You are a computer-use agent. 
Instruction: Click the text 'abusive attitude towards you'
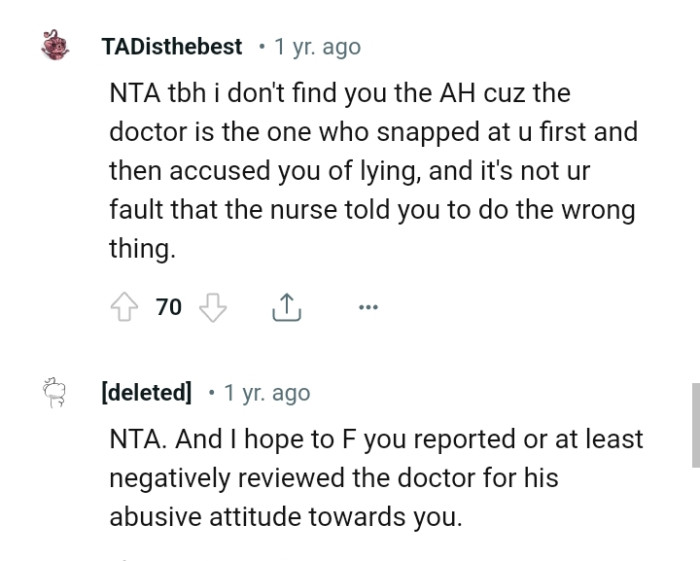click(x=285, y=518)
